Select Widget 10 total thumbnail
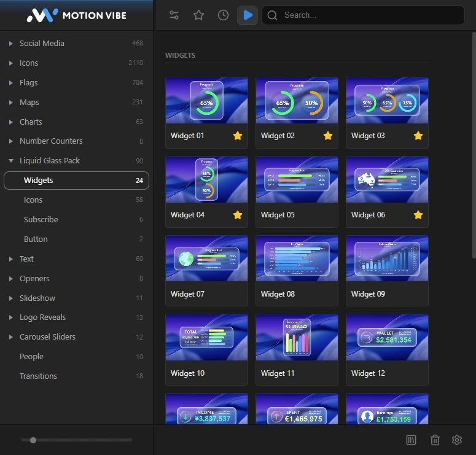The width and height of the screenshot is (476, 455). pyautogui.click(x=206, y=338)
